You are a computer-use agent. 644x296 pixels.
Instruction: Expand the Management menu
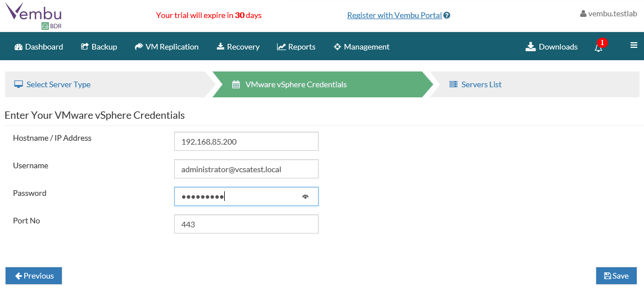[x=361, y=47]
